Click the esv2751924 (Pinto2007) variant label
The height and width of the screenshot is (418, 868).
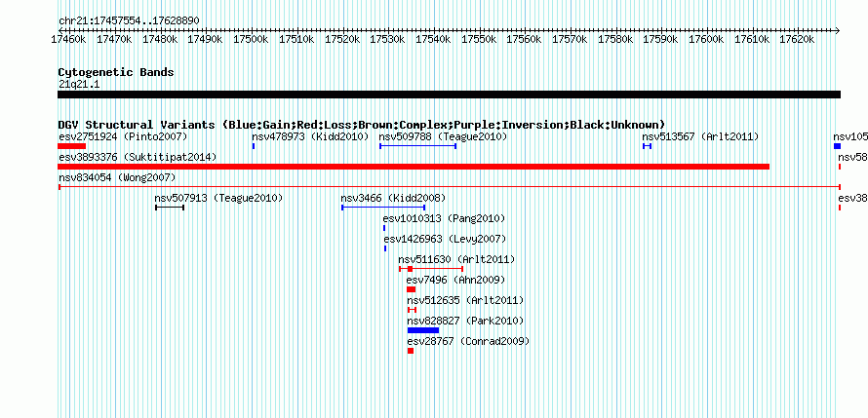click(123, 136)
